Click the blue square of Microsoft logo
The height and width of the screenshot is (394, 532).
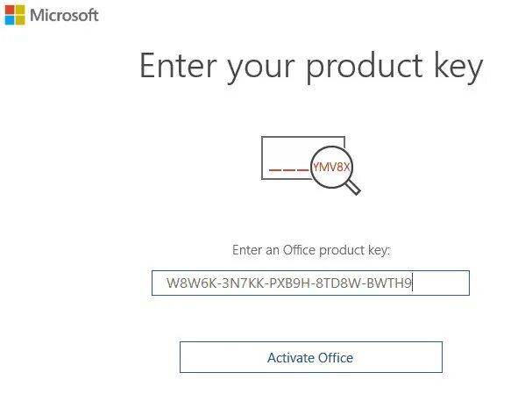click(10, 20)
